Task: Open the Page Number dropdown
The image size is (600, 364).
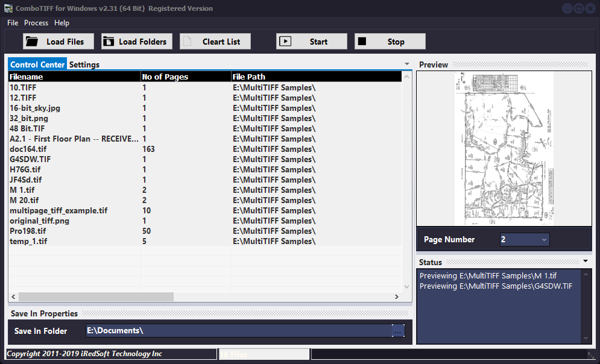Action: 545,239
